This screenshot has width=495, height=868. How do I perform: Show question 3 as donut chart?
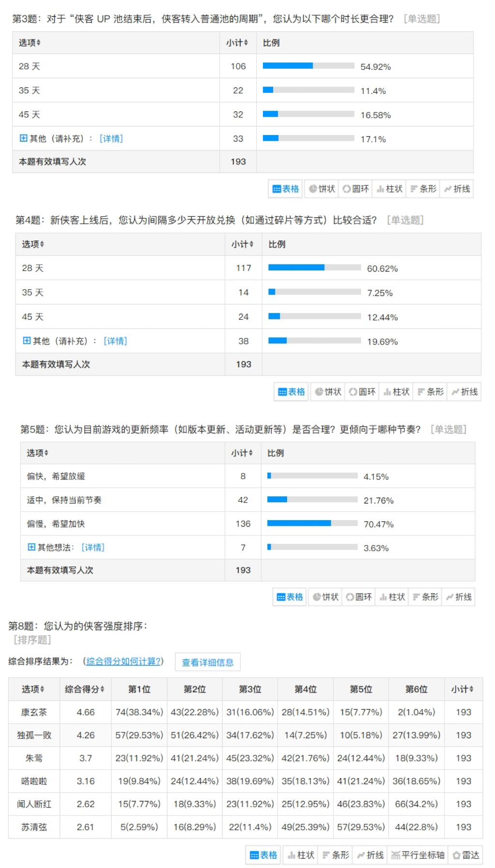coord(356,189)
